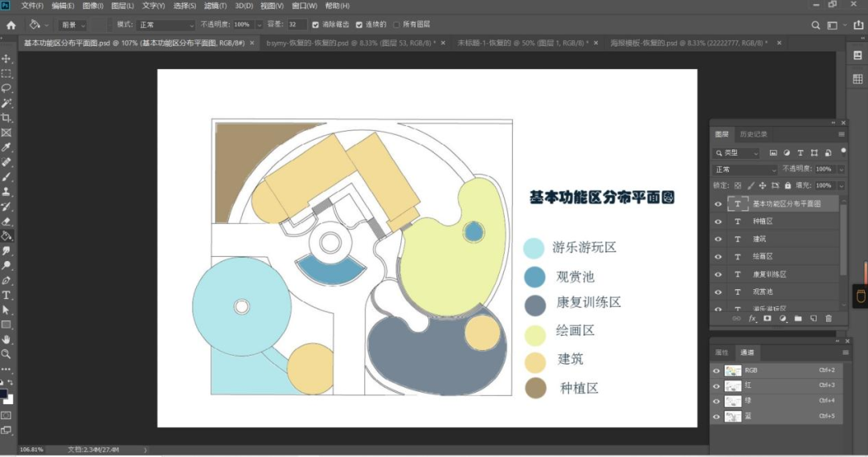Click the foreground color swatch
Viewport: 868px width, 457px height.
[3, 394]
